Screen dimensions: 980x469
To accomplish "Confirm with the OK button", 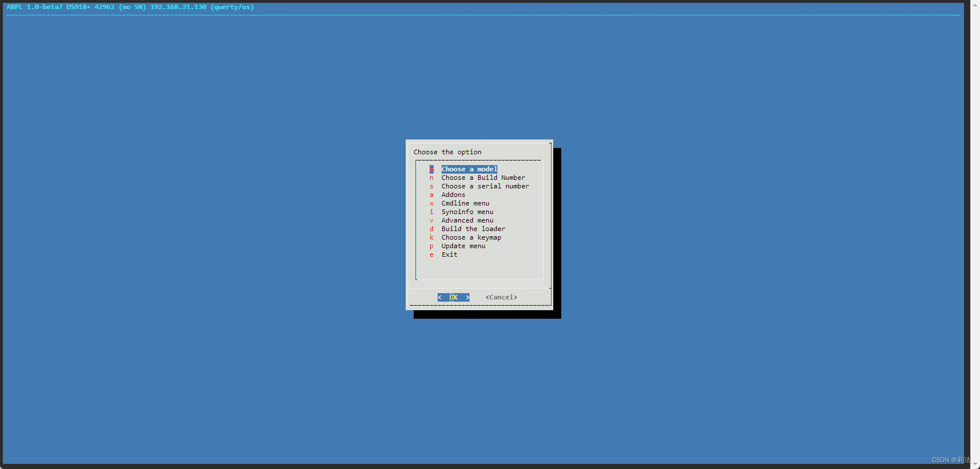I will (x=454, y=297).
